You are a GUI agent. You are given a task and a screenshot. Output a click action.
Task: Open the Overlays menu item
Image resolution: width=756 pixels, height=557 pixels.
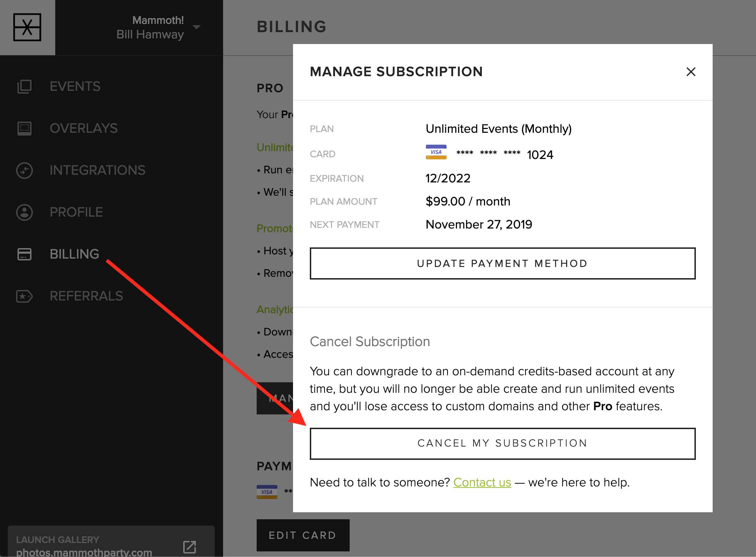[84, 128]
